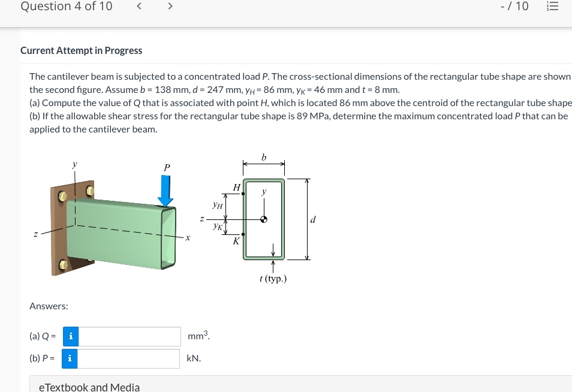Click the Question 4 of 10 header
This screenshot has width=572, height=392.
pos(66,7)
